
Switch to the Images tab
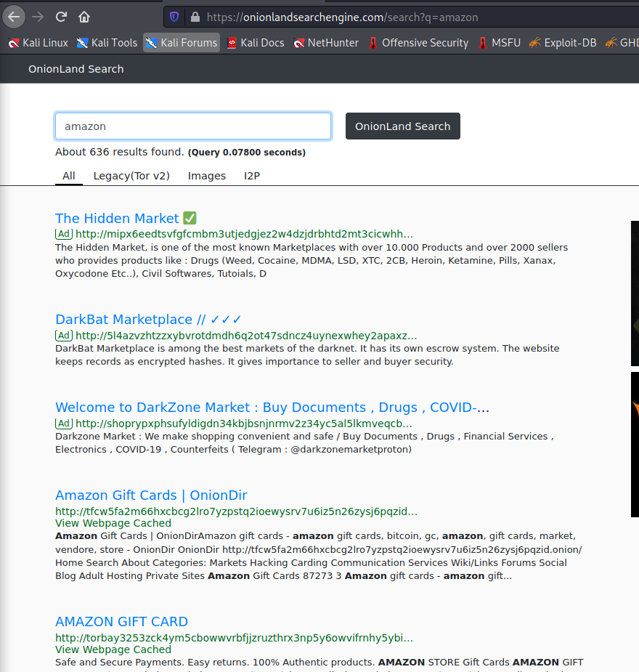point(206,176)
